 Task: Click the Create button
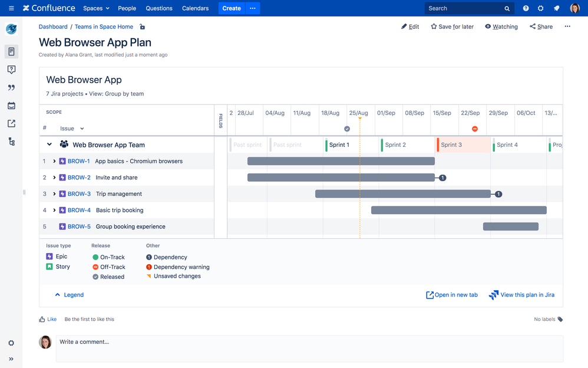pyautogui.click(x=232, y=8)
